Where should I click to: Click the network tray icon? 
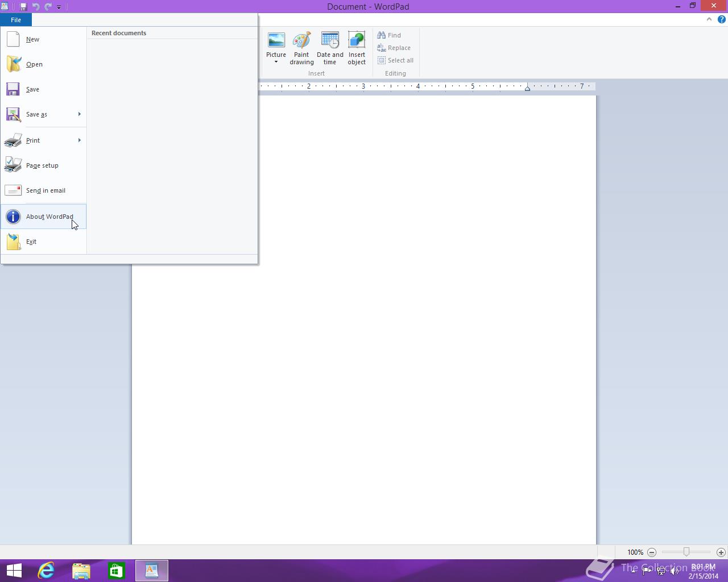coord(661,571)
